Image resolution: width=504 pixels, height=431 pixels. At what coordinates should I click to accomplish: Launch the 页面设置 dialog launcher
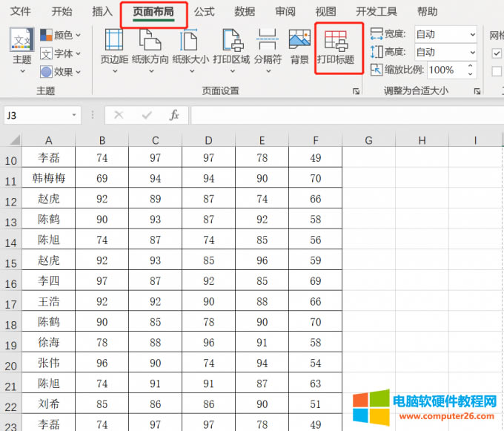[x=356, y=91]
